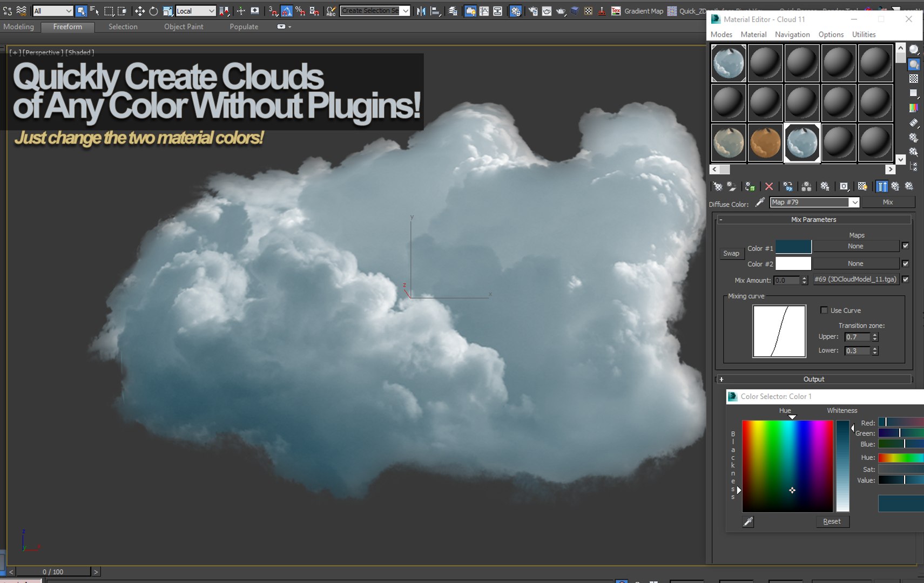924x583 pixels.
Task: Click Assign Material to Selection icon
Action: click(x=750, y=186)
